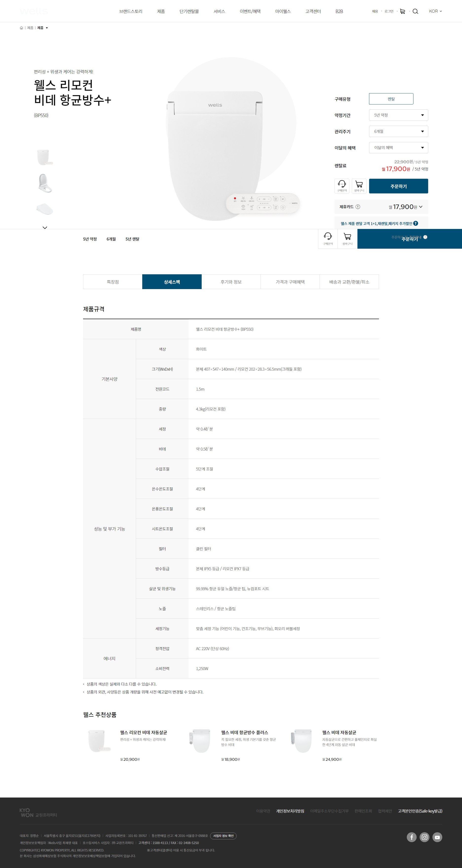Click the home icon in breadcrumb
462x868 pixels.
pyautogui.click(x=21, y=28)
